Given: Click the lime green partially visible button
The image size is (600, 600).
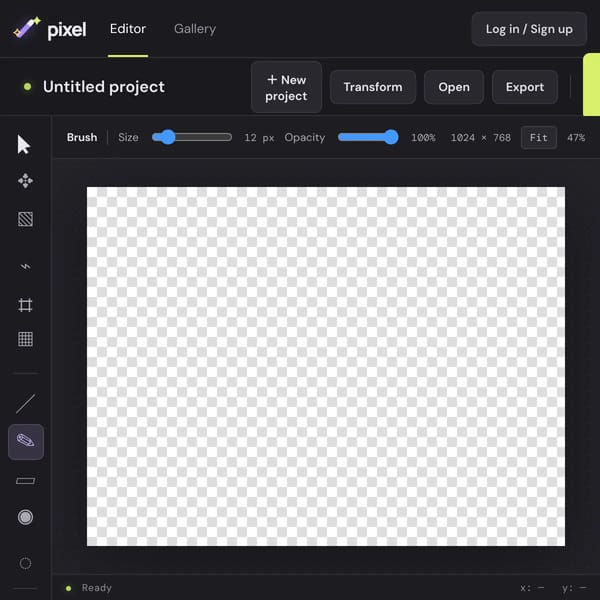Looking at the screenshot, I should tap(591, 85).
